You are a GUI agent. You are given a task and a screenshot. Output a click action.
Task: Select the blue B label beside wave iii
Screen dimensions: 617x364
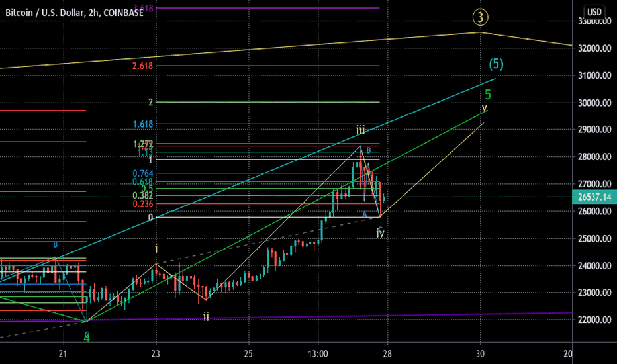point(368,150)
